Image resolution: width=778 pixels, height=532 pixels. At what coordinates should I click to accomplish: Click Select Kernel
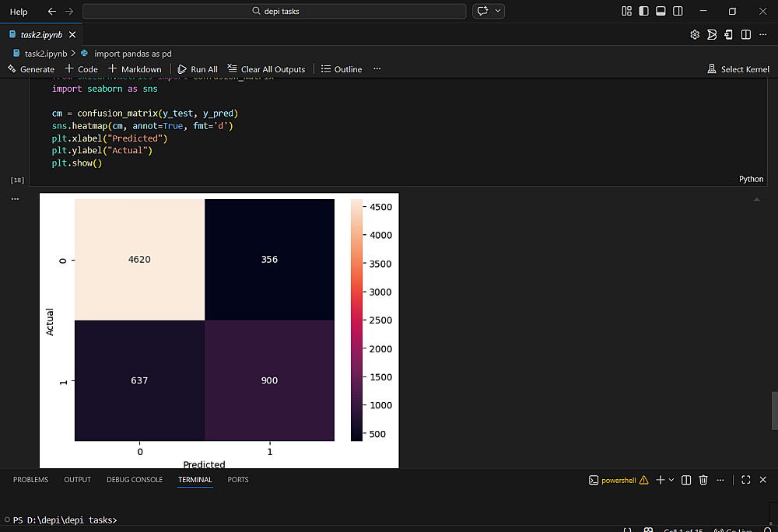tap(738, 69)
